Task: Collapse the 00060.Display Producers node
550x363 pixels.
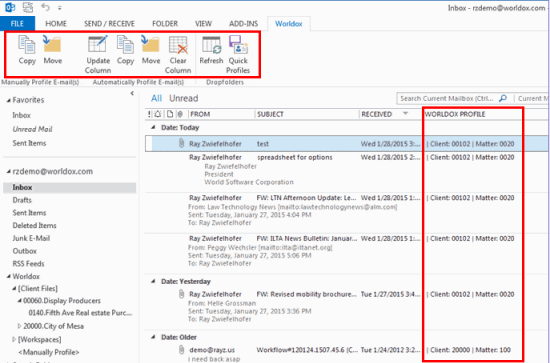Action: [x=20, y=301]
